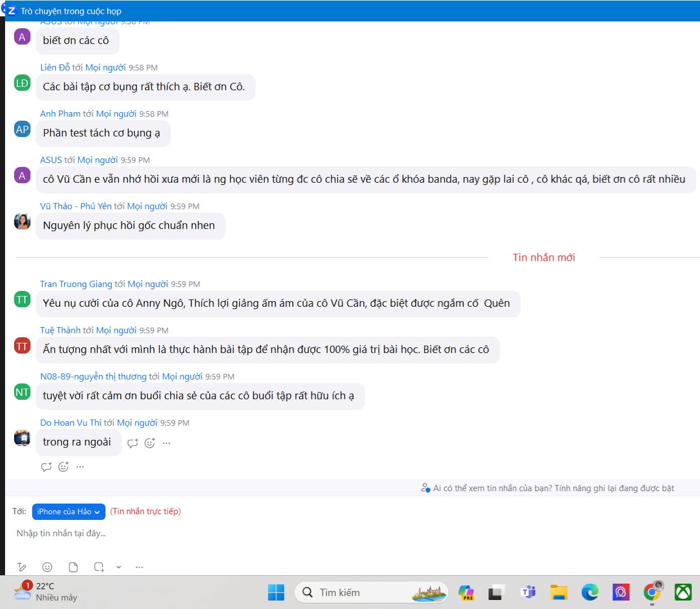The image size is (700, 609).
Task: Click the AP avatar of Anh Pham
Action: 22,129
